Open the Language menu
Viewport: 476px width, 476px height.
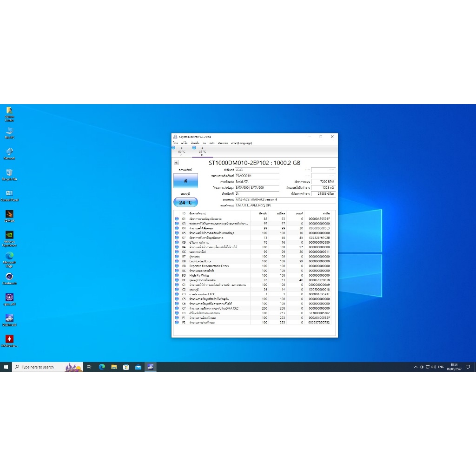coord(241,143)
